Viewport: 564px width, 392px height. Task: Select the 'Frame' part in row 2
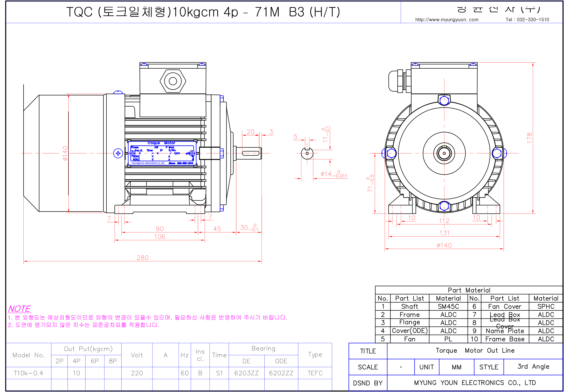pos(410,315)
